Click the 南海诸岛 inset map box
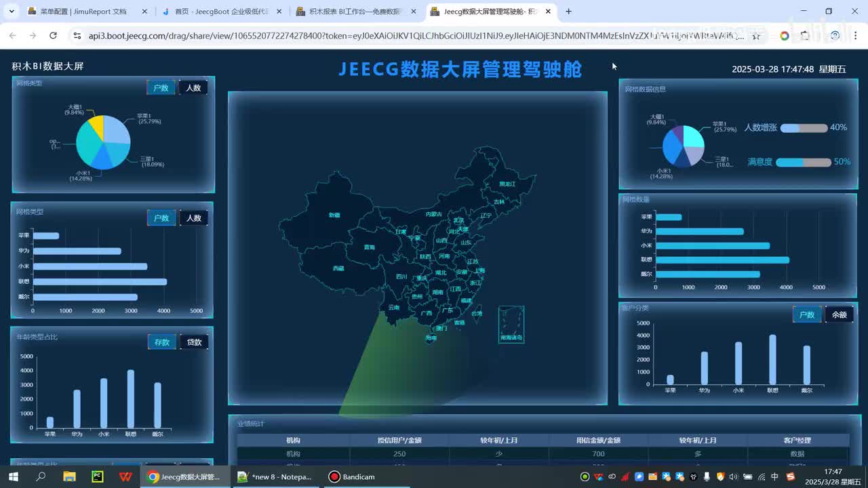868x488 pixels. click(511, 324)
